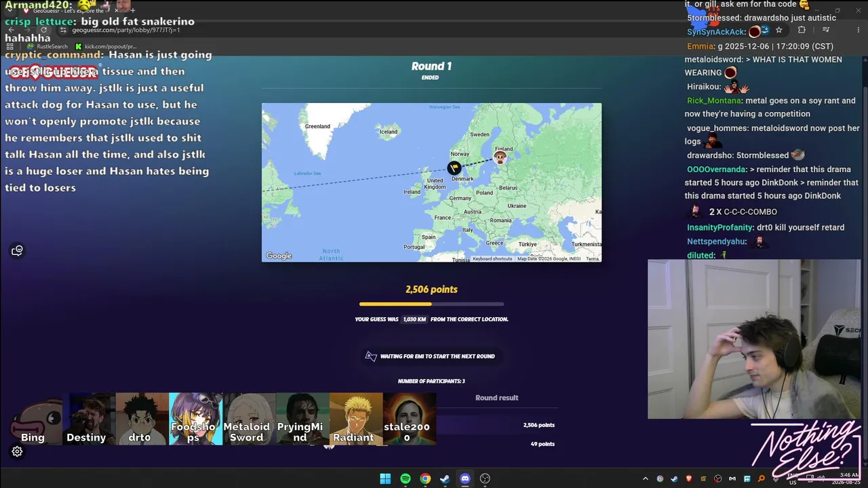Click the Bing voice avatar
868x488 pixels.
click(33, 419)
